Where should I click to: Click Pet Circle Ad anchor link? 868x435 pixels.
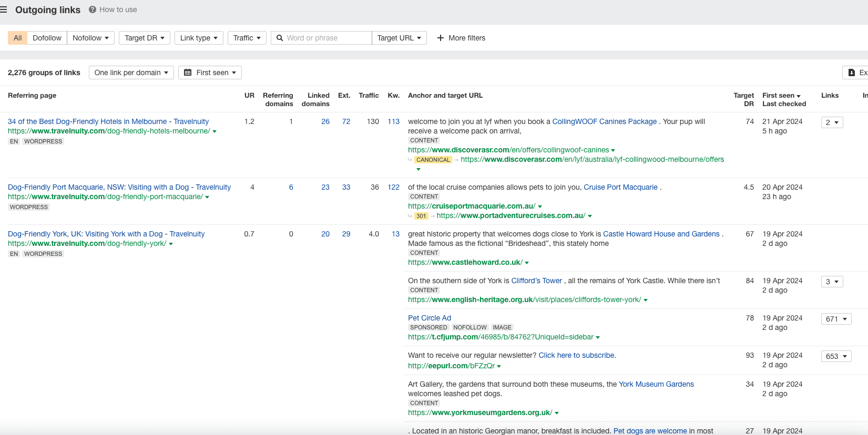430,318
